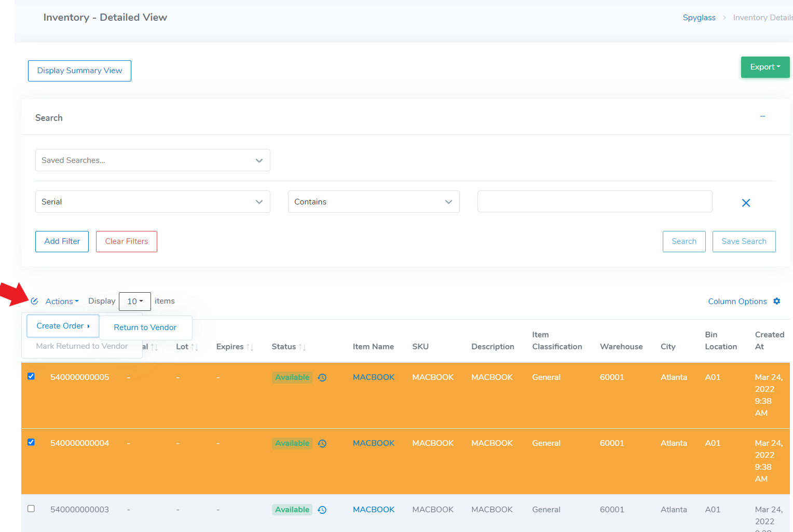Deselect checkbox for serial 540000000004
793x532 pixels.
tap(31, 442)
